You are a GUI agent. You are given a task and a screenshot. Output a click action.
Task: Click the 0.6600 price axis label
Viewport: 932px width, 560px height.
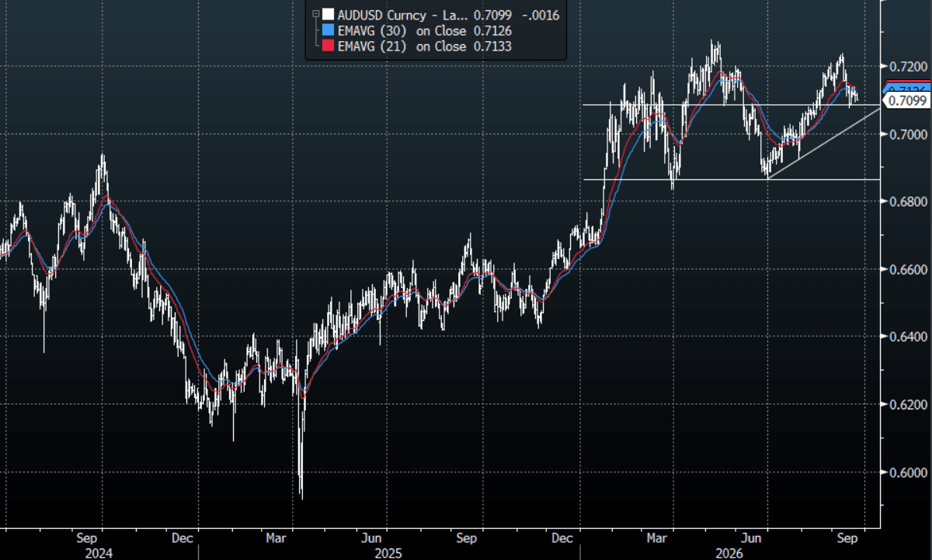tap(908, 270)
